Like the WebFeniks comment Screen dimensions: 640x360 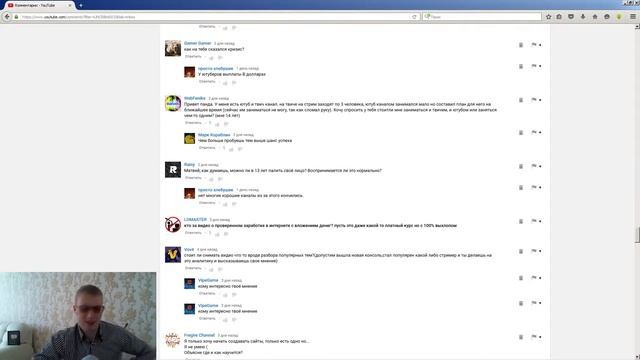coord(218,124)
